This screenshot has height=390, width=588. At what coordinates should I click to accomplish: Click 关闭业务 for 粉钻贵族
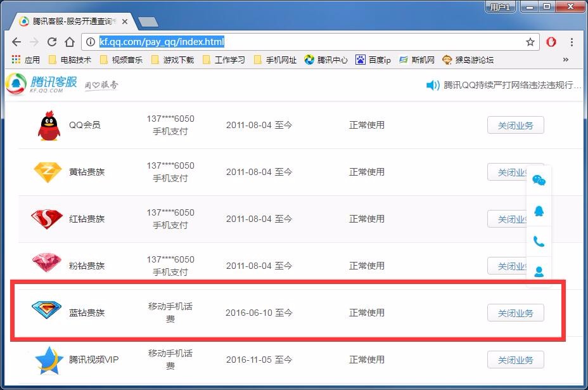[x=507, y=266]
